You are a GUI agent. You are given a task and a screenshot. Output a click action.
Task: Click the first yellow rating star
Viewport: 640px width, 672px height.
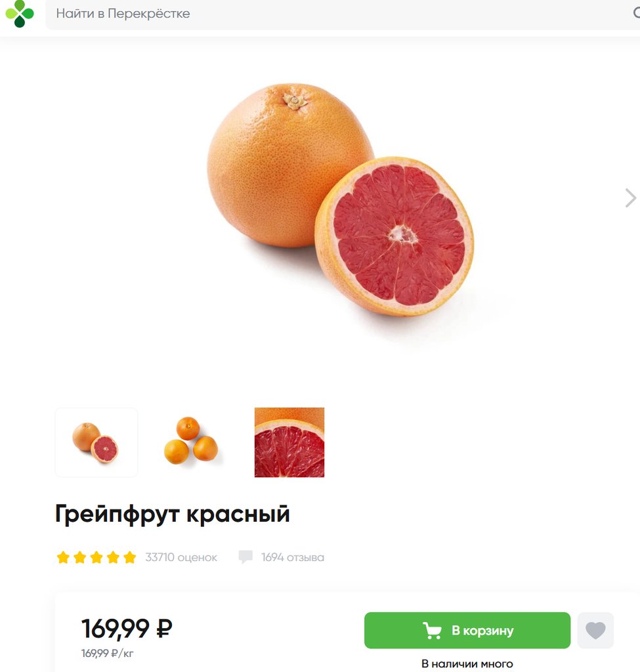click(x=63, y=558)
